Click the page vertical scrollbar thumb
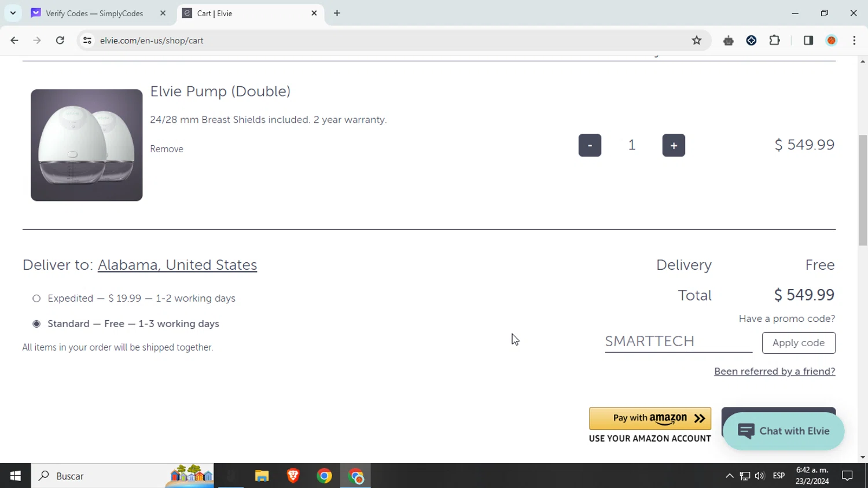Screen dimensions: 868x488 (863, 190)
